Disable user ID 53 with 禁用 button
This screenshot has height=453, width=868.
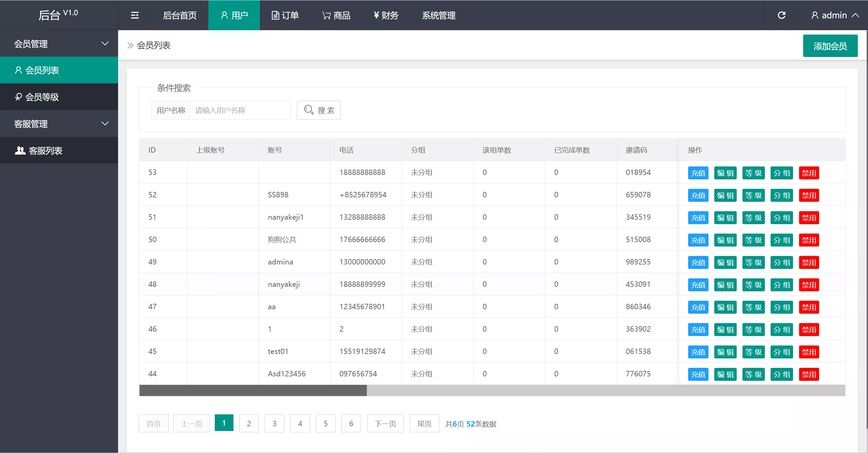(x=809, y=173)
